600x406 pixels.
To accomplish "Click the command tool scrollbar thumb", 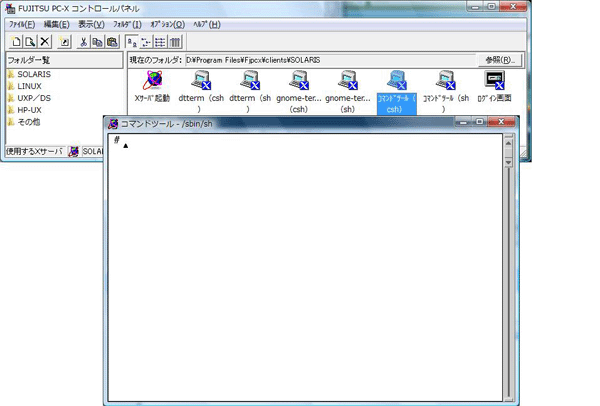I will [x=508, y=153].
